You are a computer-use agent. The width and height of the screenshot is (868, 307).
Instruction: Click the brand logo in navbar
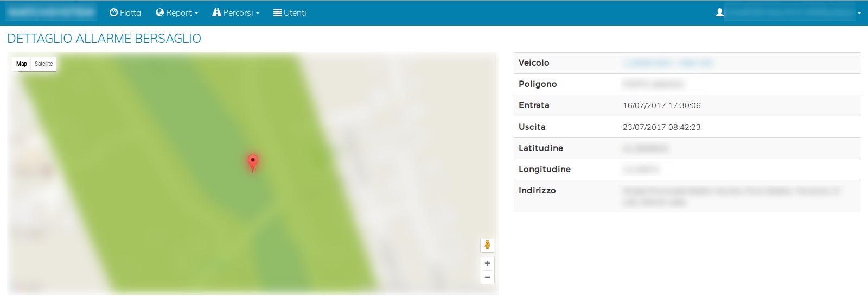(x=52, y=12)
